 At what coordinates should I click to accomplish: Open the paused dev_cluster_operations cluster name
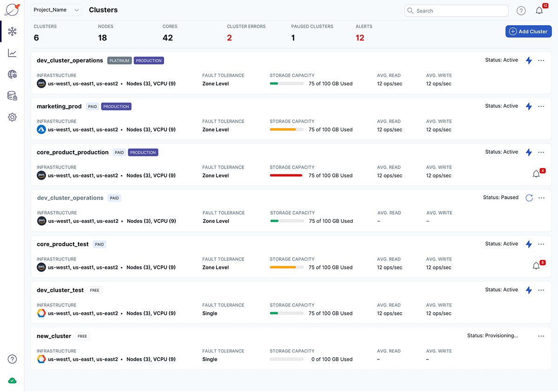tap(70, 197)
